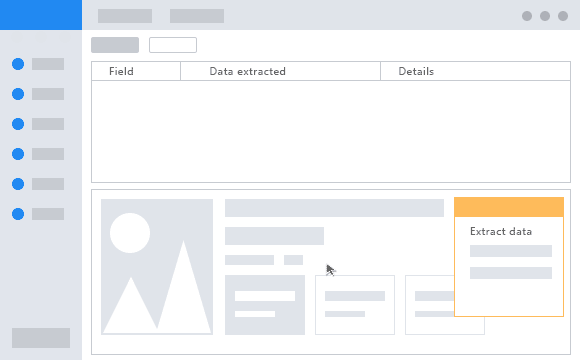Click the Field column header
This screenshot has width=580, height=360.
point(136,71)
